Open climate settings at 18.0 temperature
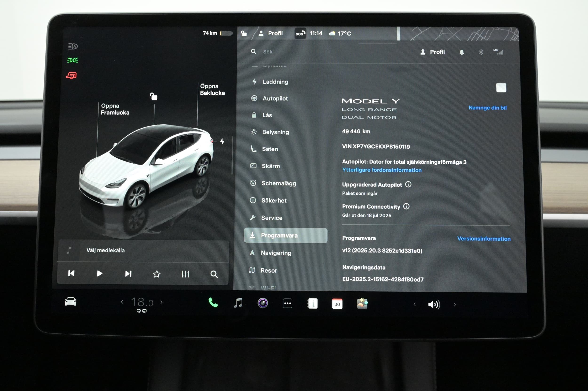The height and width of the screenshot is (391, 588). [x=142, y=302]
